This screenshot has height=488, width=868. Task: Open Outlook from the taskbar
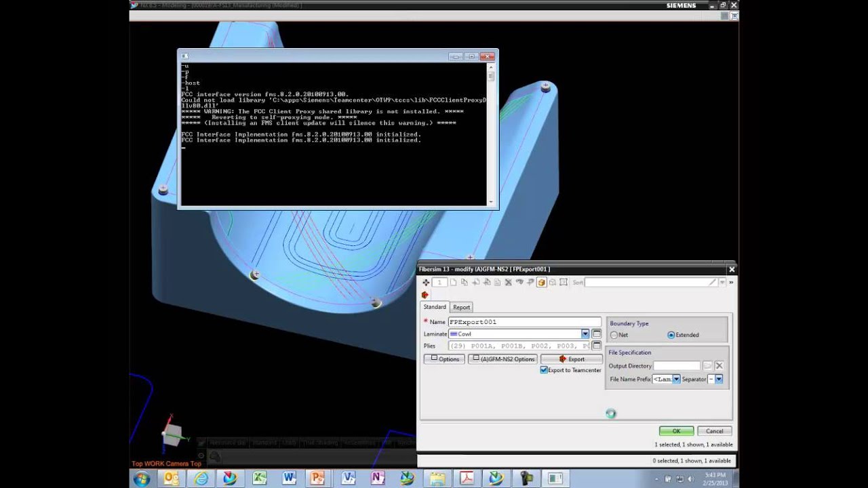click(x=172, y=479)
